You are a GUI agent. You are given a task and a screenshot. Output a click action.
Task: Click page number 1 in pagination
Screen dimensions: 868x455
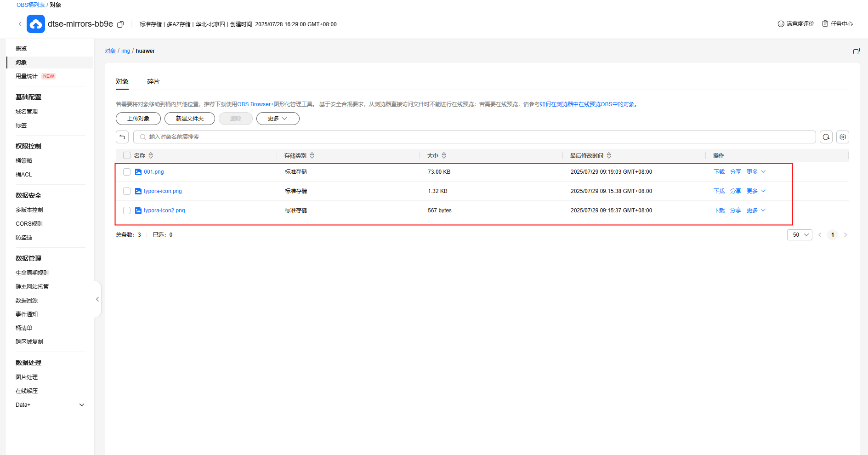pyautogui.click(x=833, y=235)
